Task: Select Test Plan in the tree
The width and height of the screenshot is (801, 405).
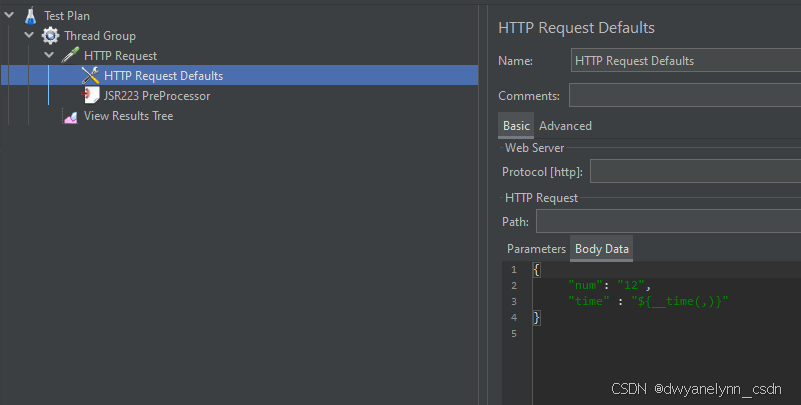Action: click(x=67, y=16)
